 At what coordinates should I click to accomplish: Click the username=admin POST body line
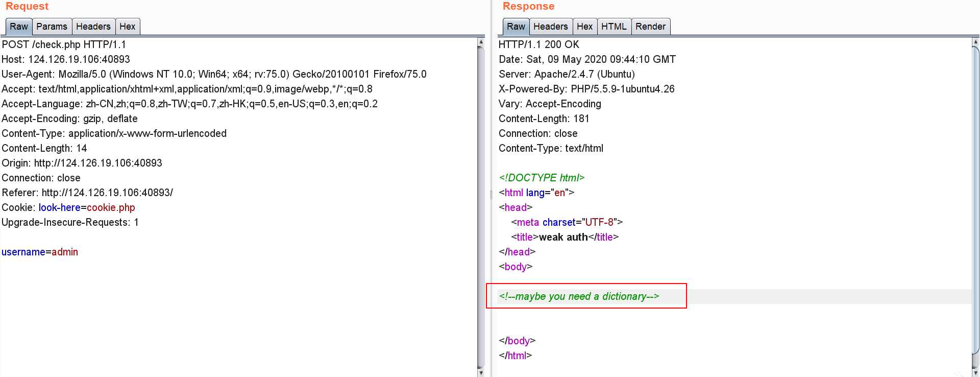[40, 252]
